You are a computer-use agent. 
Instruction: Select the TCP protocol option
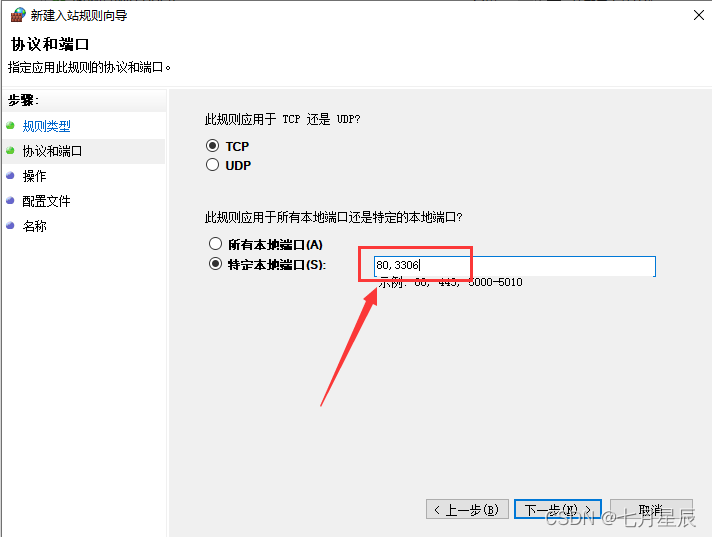coord(227,146)
